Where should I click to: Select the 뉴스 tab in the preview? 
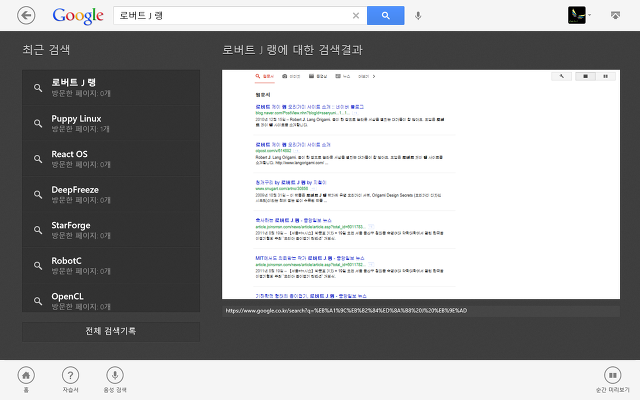(x=343, y=76)
